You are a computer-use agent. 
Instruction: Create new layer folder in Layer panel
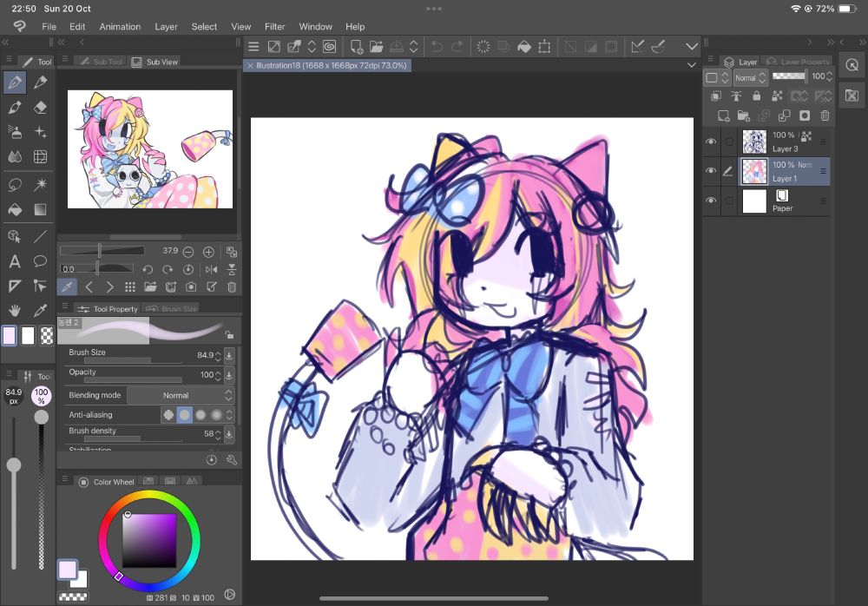tap(744, 115)
